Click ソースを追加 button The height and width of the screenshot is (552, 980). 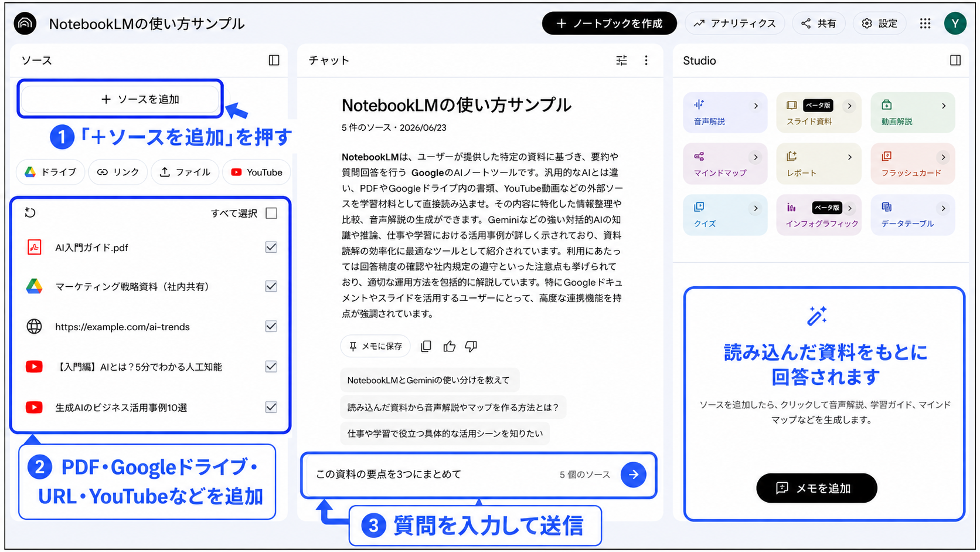click(121, 99)
